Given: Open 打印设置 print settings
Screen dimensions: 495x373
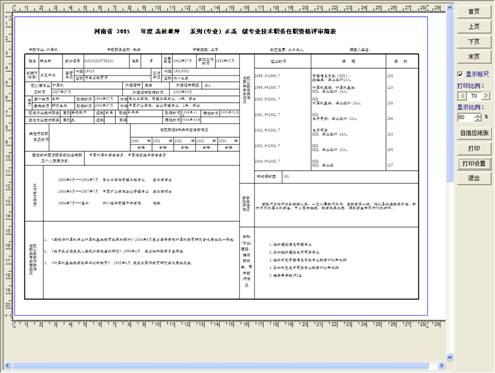Looking at the screenshot, I should point(474,163).
